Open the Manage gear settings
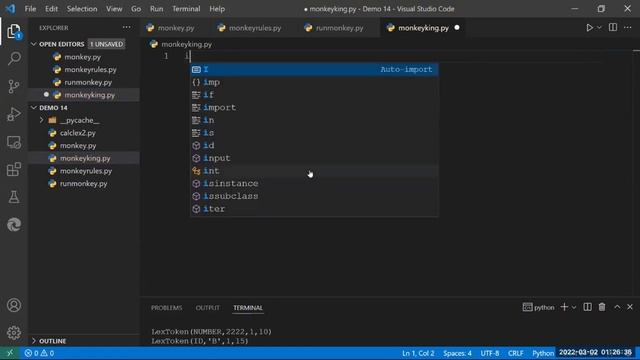Viewport: 640px width, 360px height. (14, 333)
